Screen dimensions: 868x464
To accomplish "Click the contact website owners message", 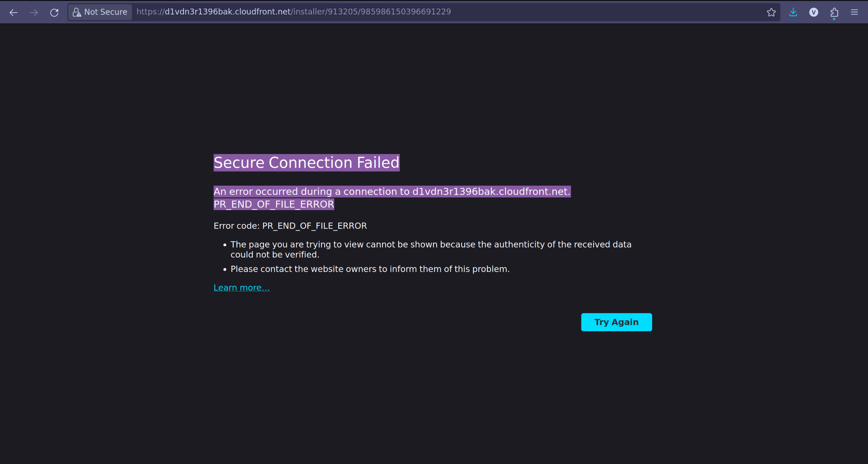I will pyautogui.click(x=370, y=269).
